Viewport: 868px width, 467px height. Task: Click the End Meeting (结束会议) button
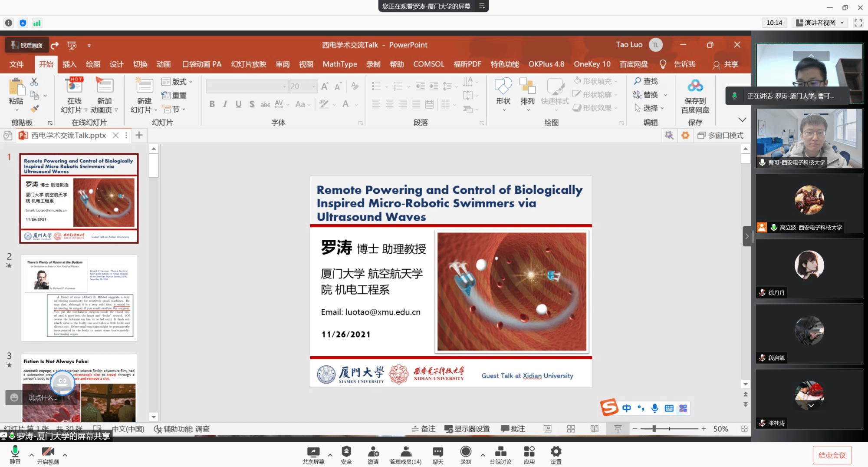tap(832, 455)
